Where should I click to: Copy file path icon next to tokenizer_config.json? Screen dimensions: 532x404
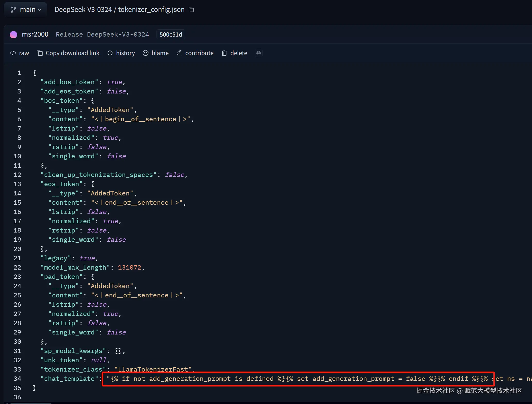(x=191, y=10)
